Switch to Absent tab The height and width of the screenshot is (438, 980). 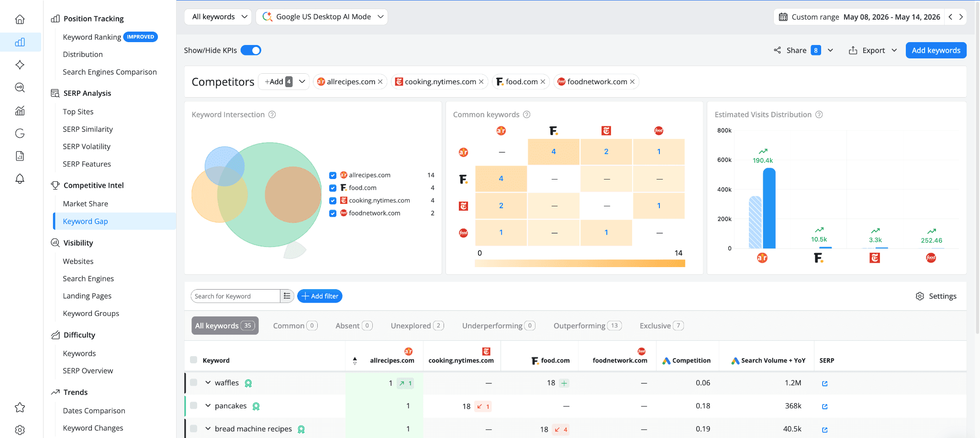pos(354,326)
